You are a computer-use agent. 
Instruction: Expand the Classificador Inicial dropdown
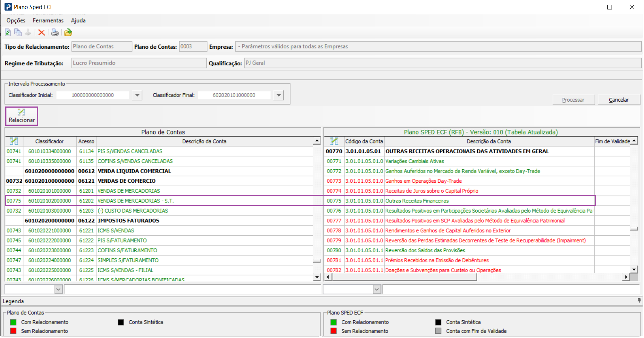click(x=137, y=95)
